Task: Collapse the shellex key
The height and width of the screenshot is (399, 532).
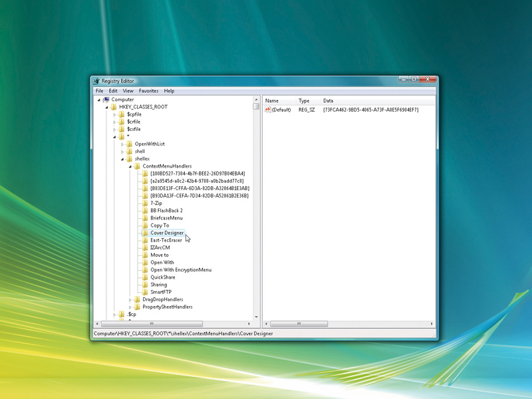Action: pos(122,159)
